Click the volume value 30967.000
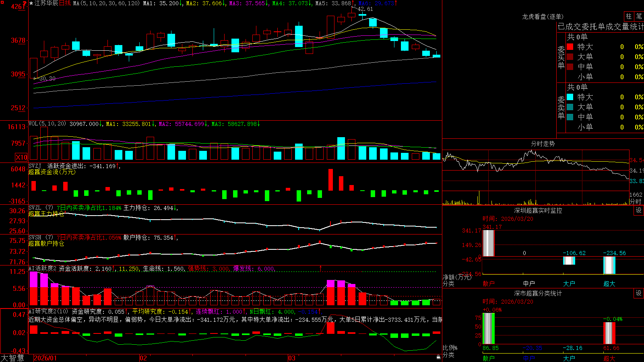Screen dimensions: 644x362 coord(84,124)
